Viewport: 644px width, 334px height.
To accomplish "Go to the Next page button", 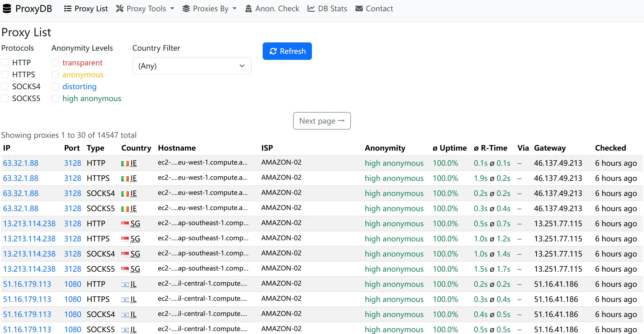I will (x=322, y=121).
